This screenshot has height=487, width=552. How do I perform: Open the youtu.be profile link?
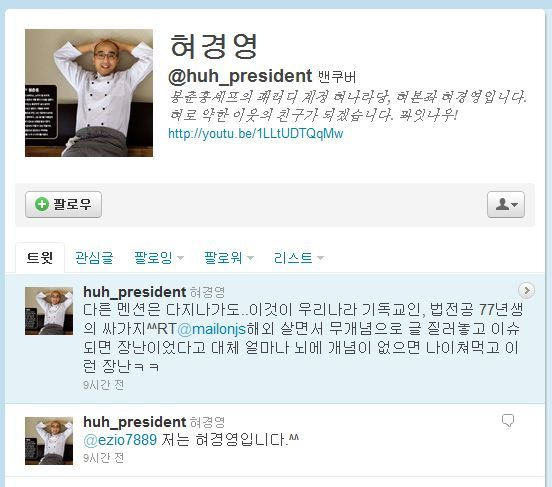tap(256, 133)
